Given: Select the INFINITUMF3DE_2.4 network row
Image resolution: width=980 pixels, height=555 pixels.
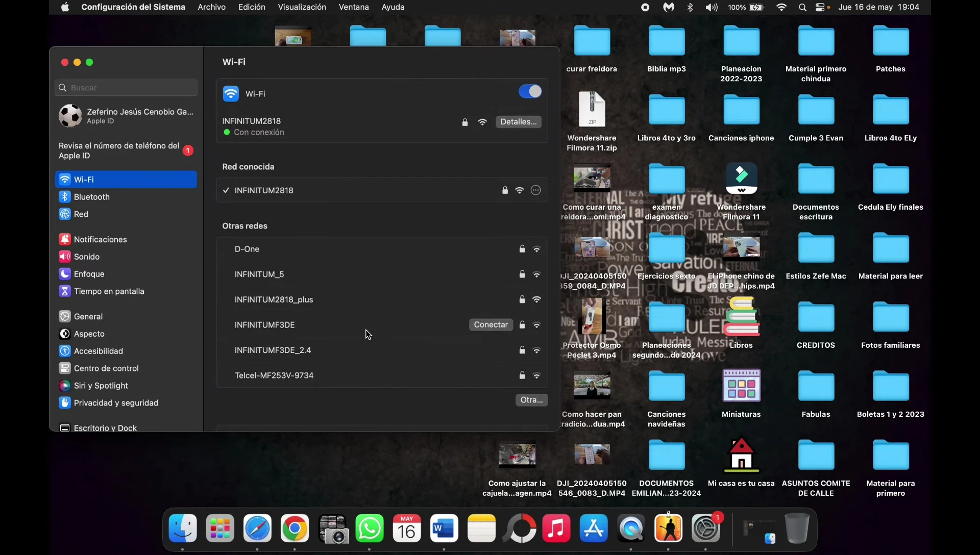Looking at the screenshot, I should pyautogui.click(x=382, y=350).
